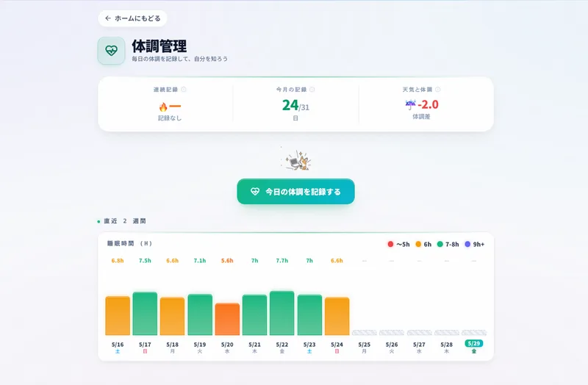Click the -2.0 体調差 value
588x385 pixels.
point(428,104)
